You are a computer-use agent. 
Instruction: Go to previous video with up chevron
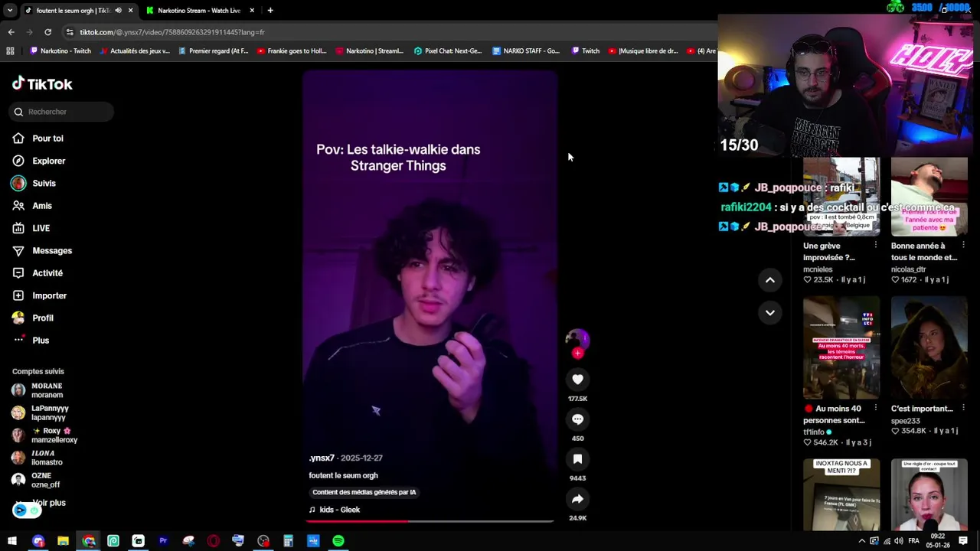(x=770, y=280)
